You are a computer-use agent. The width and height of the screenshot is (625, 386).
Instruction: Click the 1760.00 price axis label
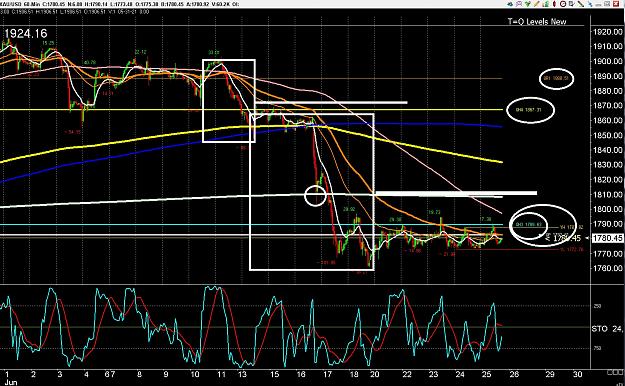607,268
